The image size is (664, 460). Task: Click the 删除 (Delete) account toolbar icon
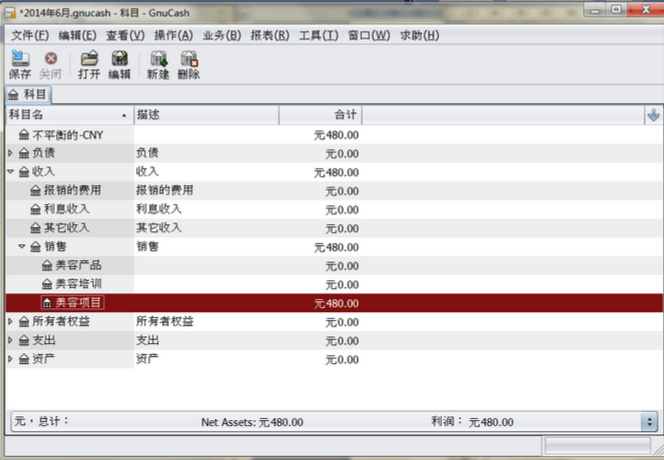pyautogui.click(x=188, y=64)
